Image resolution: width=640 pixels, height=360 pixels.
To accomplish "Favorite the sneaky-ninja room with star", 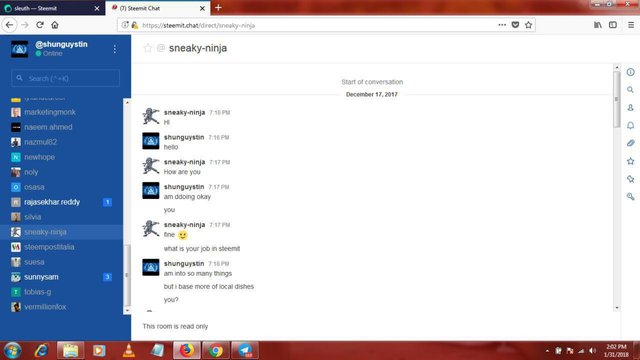I will tap(148, 48).
